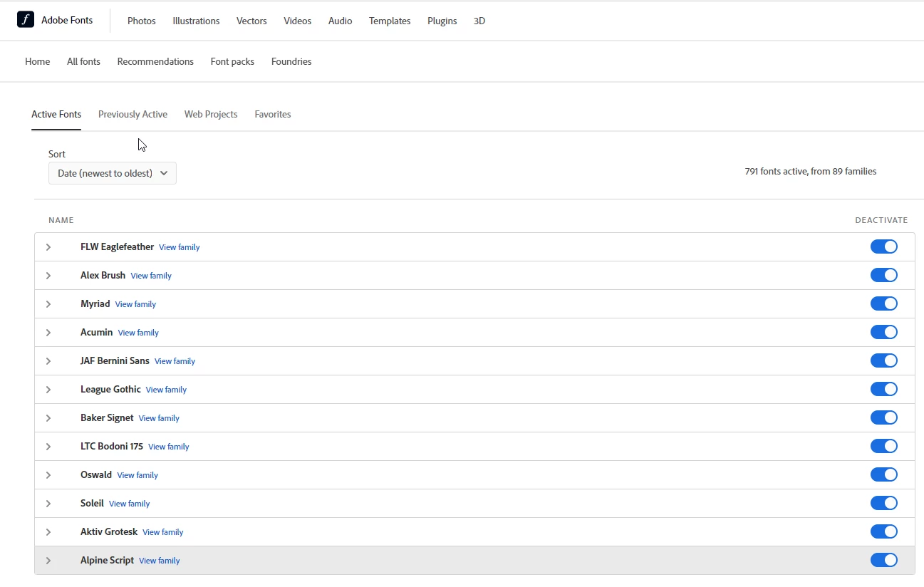This screenshot has height=587, width=924.
Task: Expand JAF Bernini Sans chevron
Action: tap(48, 361)
